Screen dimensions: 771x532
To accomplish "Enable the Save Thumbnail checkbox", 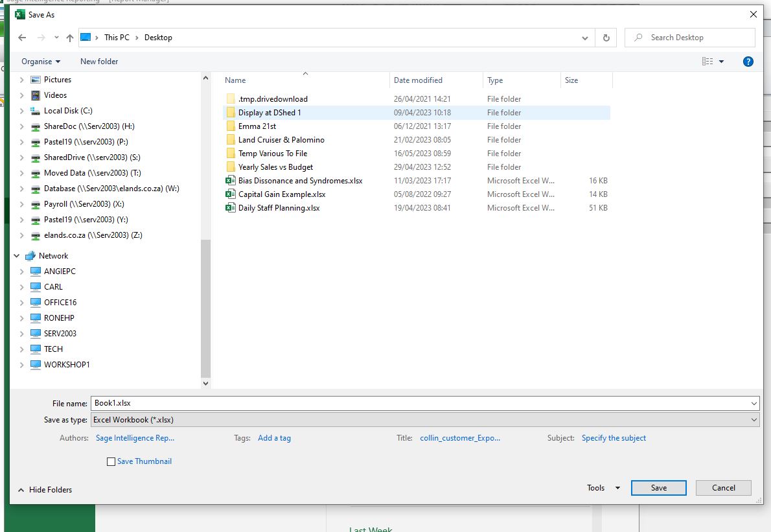I will pos(111,462).
